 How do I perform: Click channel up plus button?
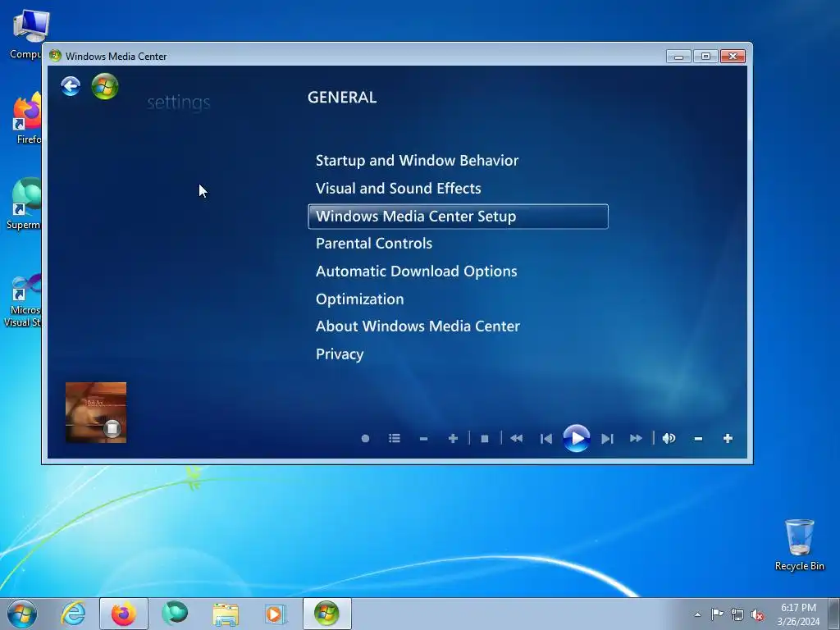coord(453,439)
